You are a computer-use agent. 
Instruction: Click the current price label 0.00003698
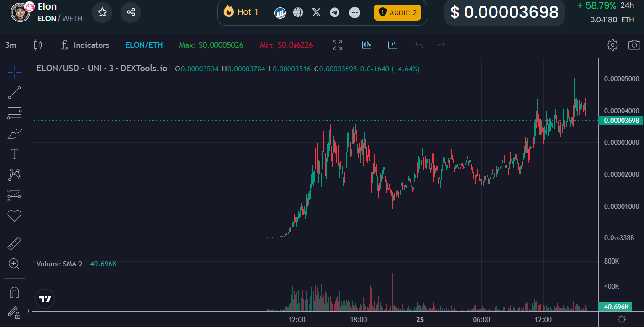pyautogui.click(x=621, y=121)
